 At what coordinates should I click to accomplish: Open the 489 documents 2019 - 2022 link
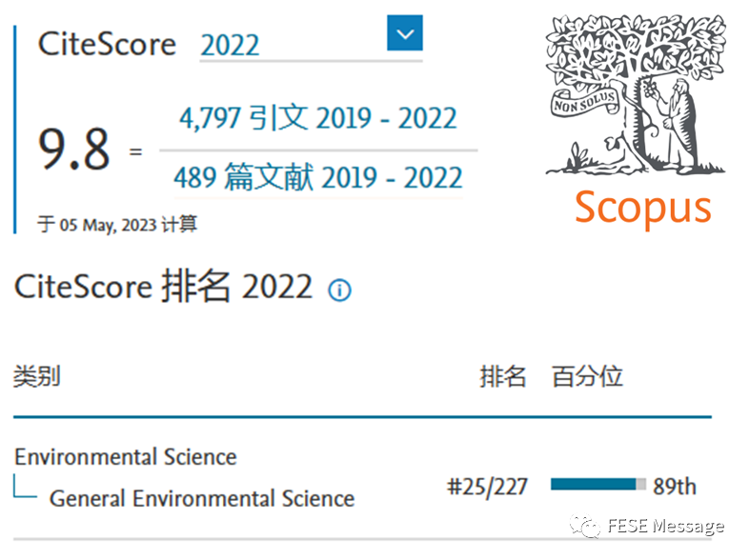pos(317,177)
